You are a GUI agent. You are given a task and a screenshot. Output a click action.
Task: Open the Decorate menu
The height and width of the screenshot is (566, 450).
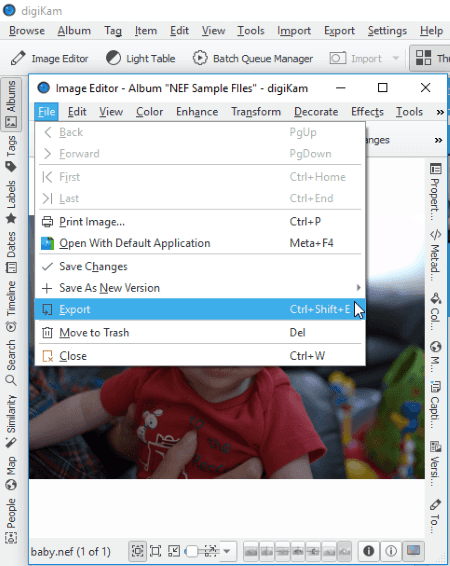point(316,112)
